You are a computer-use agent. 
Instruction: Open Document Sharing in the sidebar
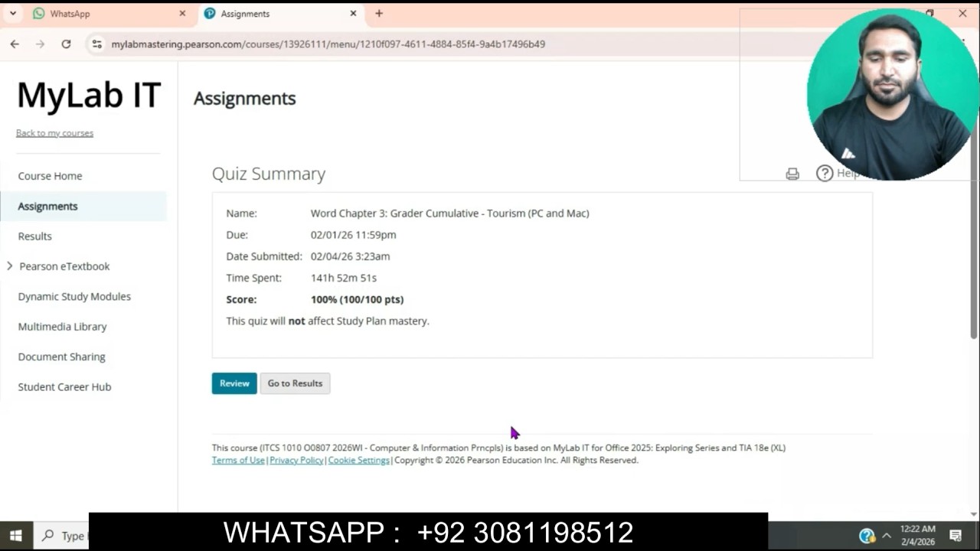[61, 357]
